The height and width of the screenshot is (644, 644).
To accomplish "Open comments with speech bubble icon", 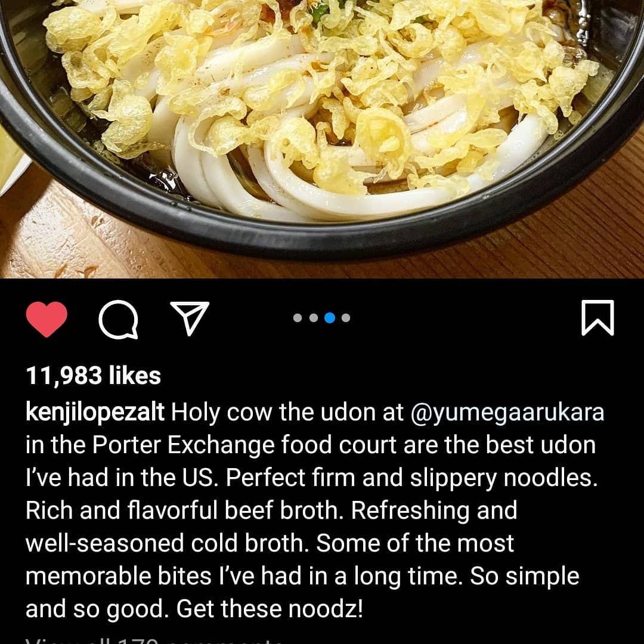I will click(118, 319).
